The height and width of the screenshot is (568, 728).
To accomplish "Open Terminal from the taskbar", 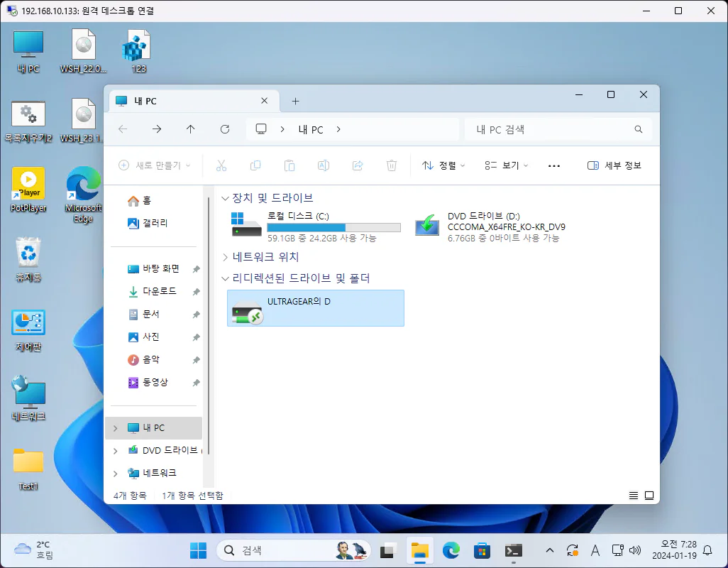I will coord(514,551).
